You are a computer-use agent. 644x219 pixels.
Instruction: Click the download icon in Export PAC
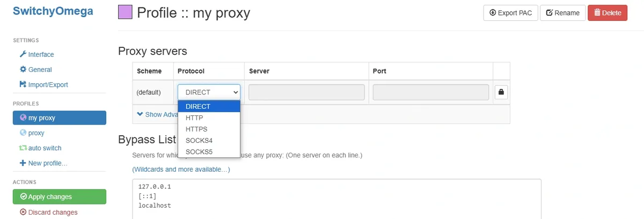pos(493,13)
